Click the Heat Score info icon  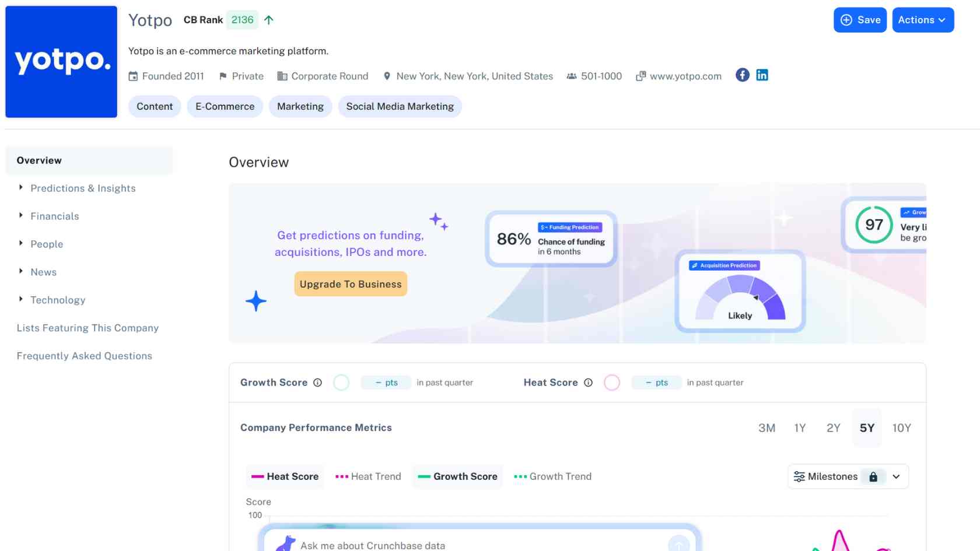click(588, 382)
